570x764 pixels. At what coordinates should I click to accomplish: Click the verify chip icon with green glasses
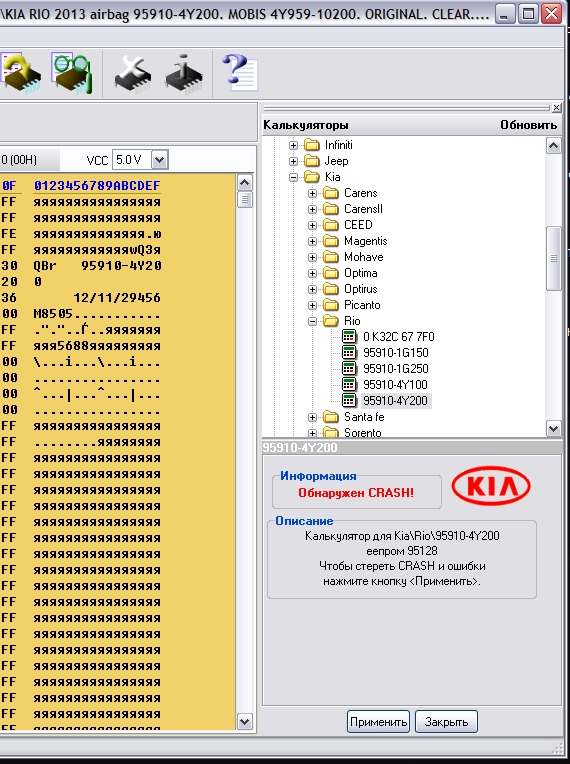click(72, 74)
